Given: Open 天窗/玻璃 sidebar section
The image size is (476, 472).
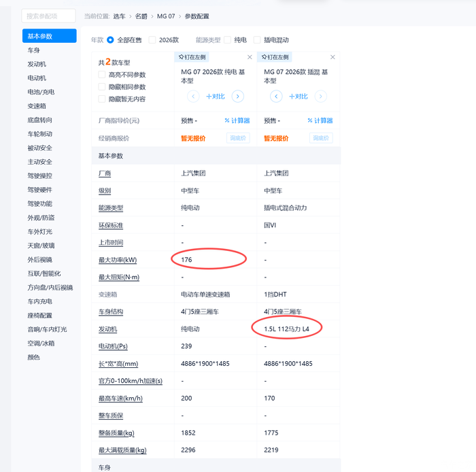Looking at the screenshot, I should (x=41, y=246).
